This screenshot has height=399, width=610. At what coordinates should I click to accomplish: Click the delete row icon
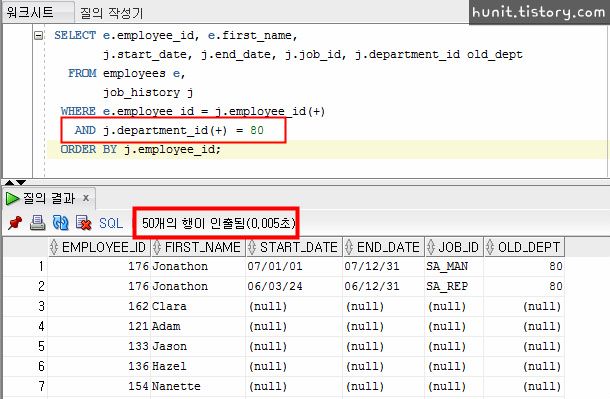[83, 223]
